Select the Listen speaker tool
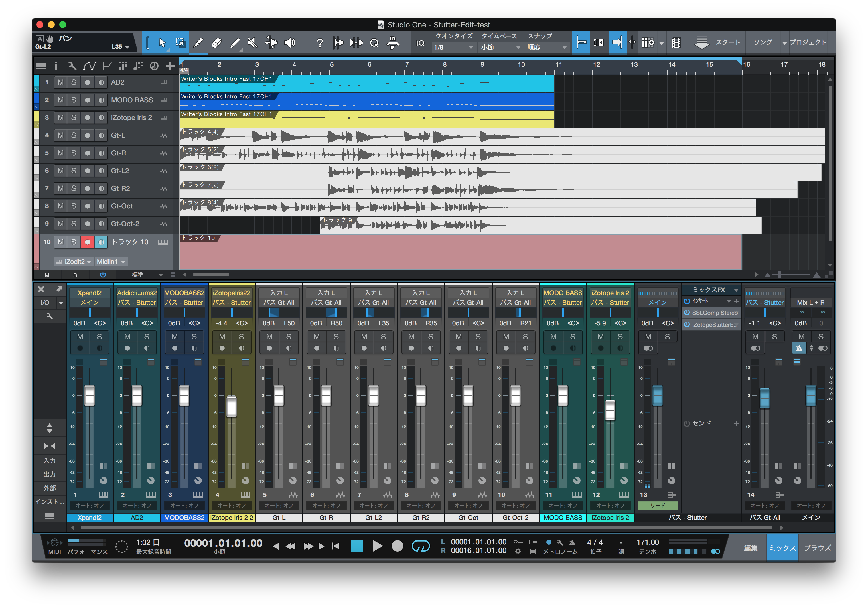868x608 pixels. (290, 43)
